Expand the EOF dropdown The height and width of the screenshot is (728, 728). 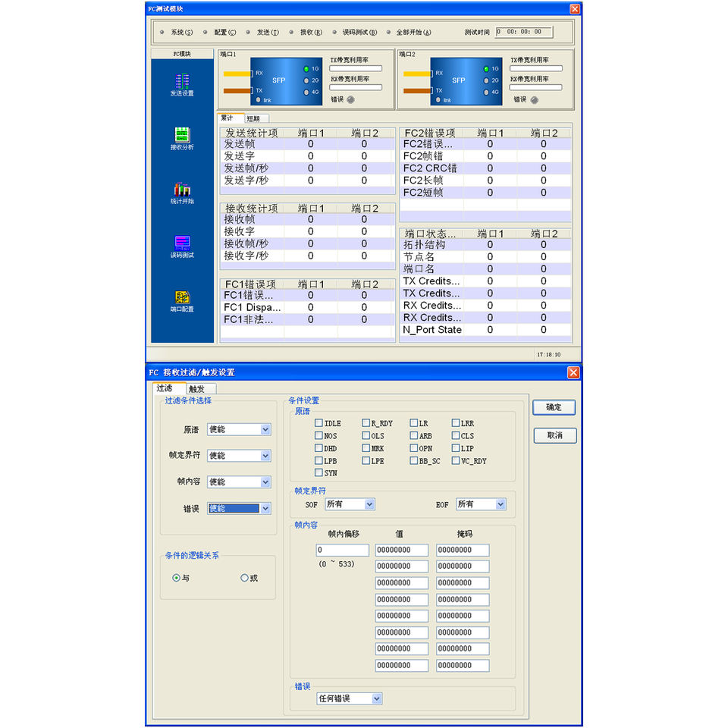(x=481, y=504)
